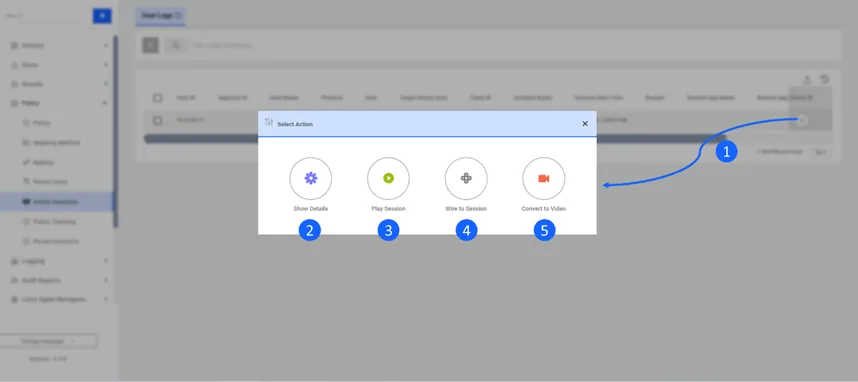This screenshot has height=382, width=858.
Task: Click the Play Session label
Action: click(388, 209)
